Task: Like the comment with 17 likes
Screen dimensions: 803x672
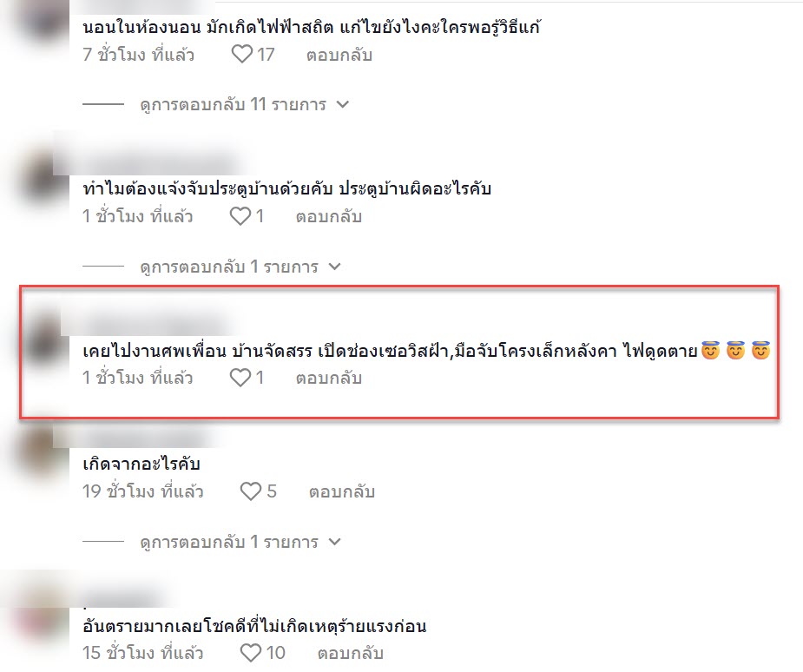Action: [242, 55]
